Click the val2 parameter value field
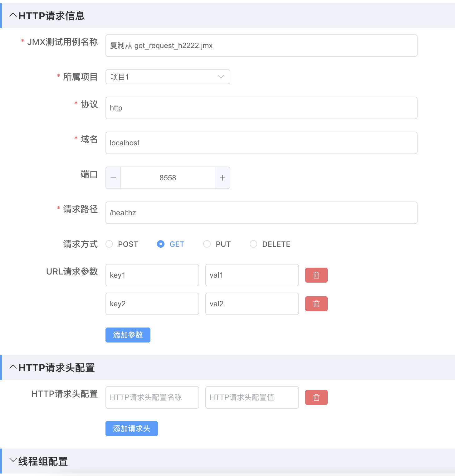Viewport: 455px width, 476px height. point(252,304)
